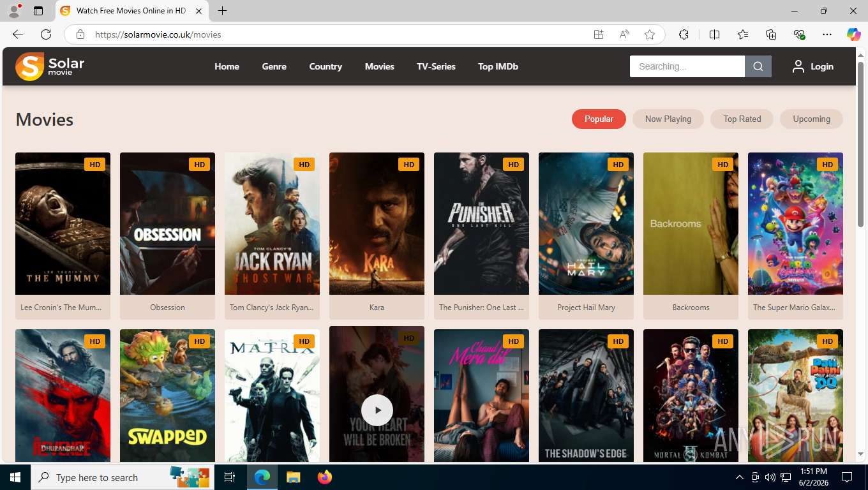Open the Kara movie poster

(377, 223)
